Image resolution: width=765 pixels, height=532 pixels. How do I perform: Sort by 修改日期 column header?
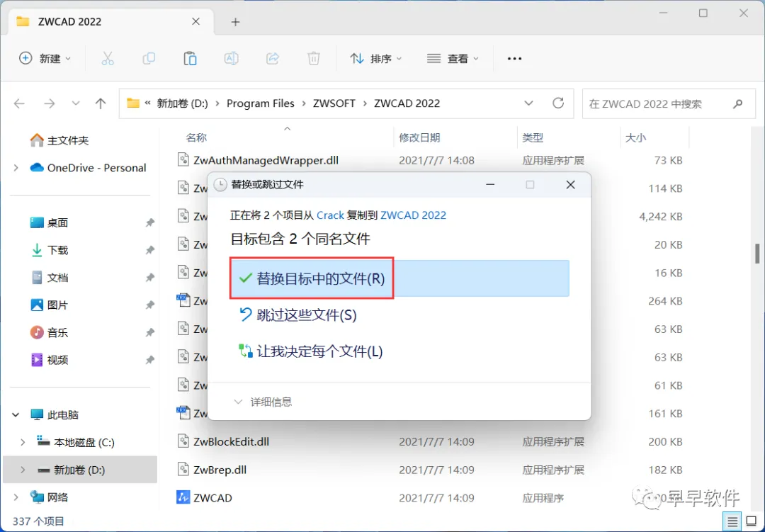[x=419, y=137]
